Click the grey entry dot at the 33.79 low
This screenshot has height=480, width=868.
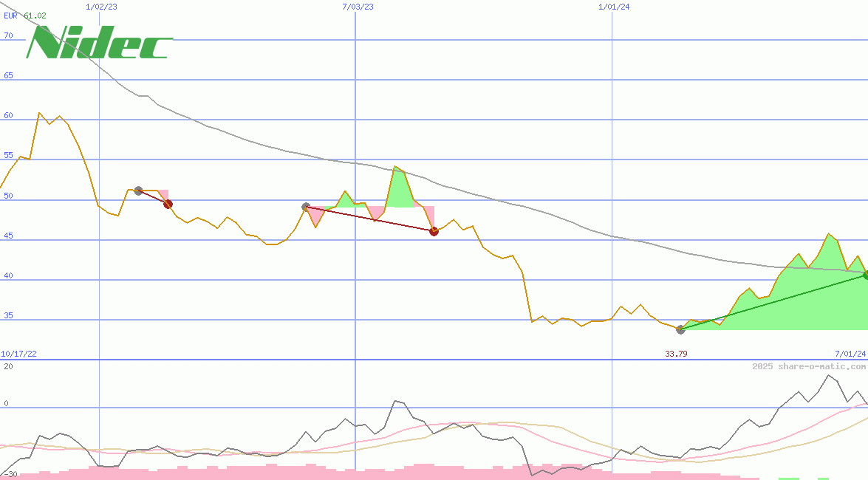coord(680,329)
